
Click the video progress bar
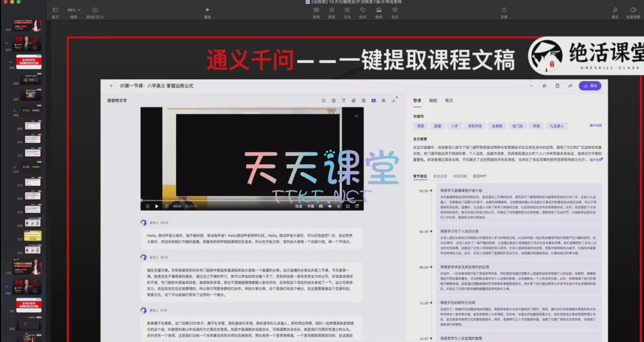pyautogui.click(x=252, y=201)
